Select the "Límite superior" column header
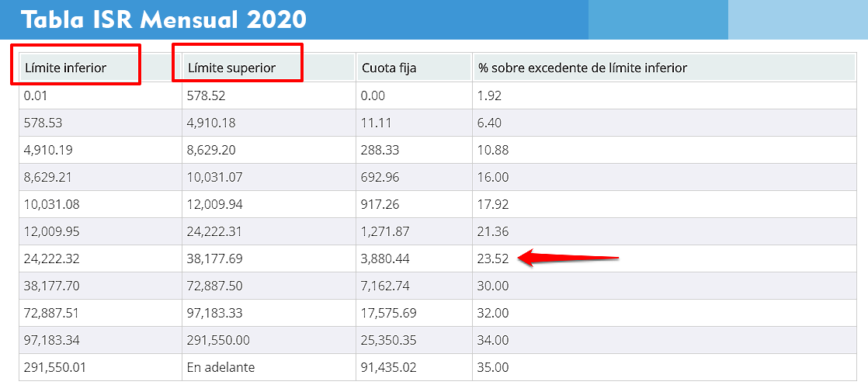 coord(231,68)
